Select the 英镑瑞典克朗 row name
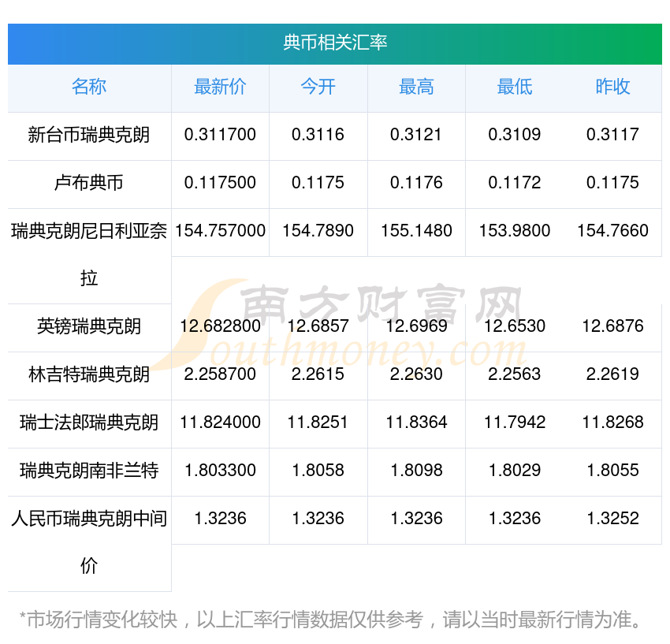 click(x=89, y=326)
